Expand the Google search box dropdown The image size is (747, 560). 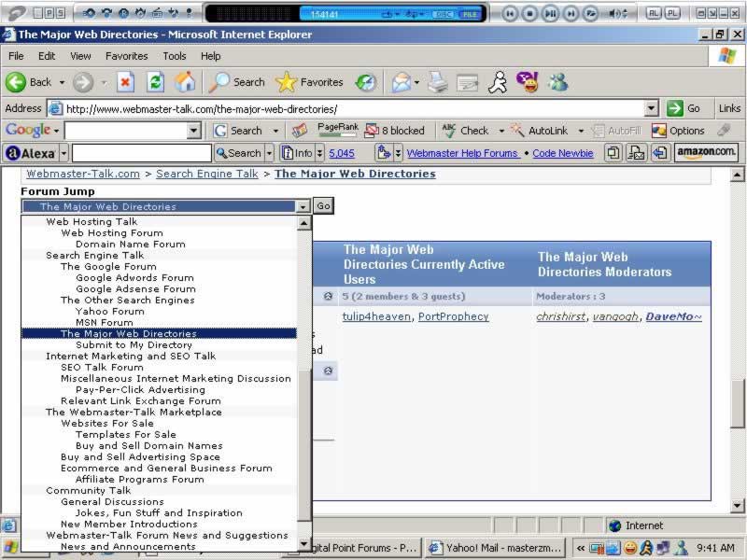coord(193,131)
